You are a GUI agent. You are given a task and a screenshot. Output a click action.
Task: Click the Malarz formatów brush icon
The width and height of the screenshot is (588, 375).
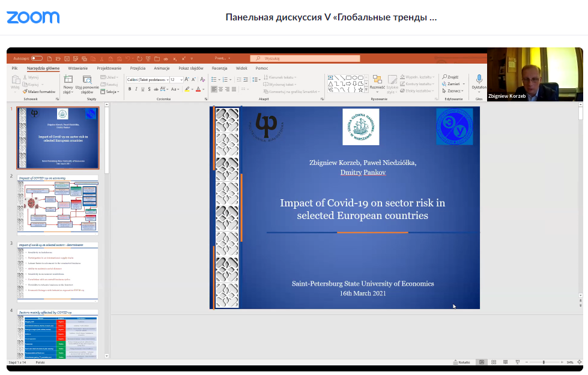pos(25,92)
